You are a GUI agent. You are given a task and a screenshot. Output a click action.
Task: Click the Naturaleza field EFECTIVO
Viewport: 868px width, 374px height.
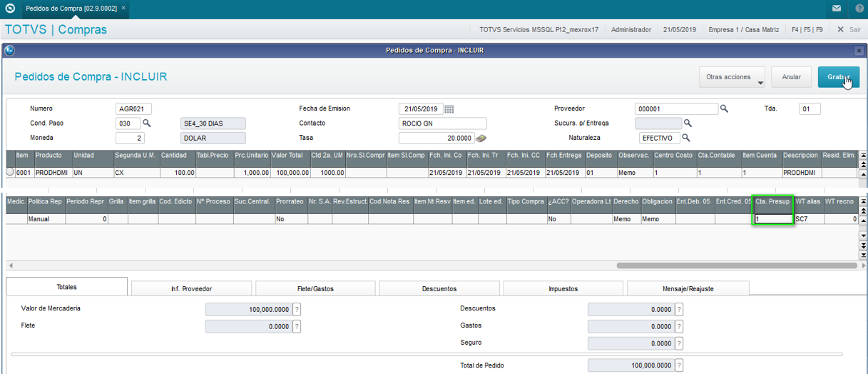(659, 138)
